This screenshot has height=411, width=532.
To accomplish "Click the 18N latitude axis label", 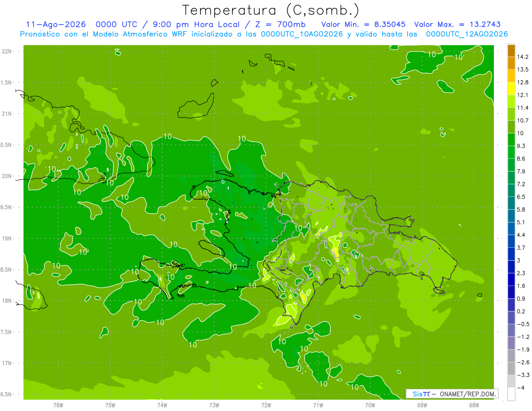I will click(x=7, y=301).
